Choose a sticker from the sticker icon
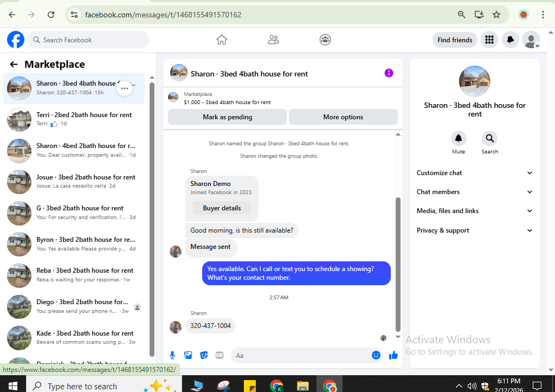The image size is (555, 392). click(204, 355)
